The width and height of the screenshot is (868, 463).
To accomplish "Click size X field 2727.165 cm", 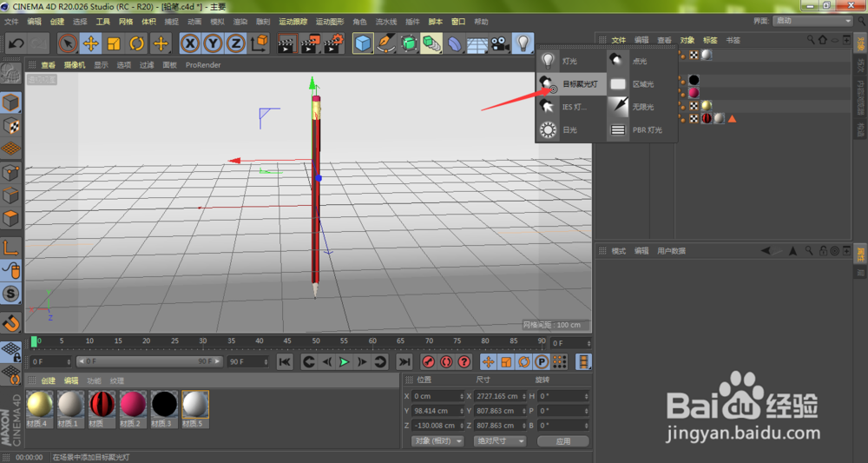I will 500,396.
